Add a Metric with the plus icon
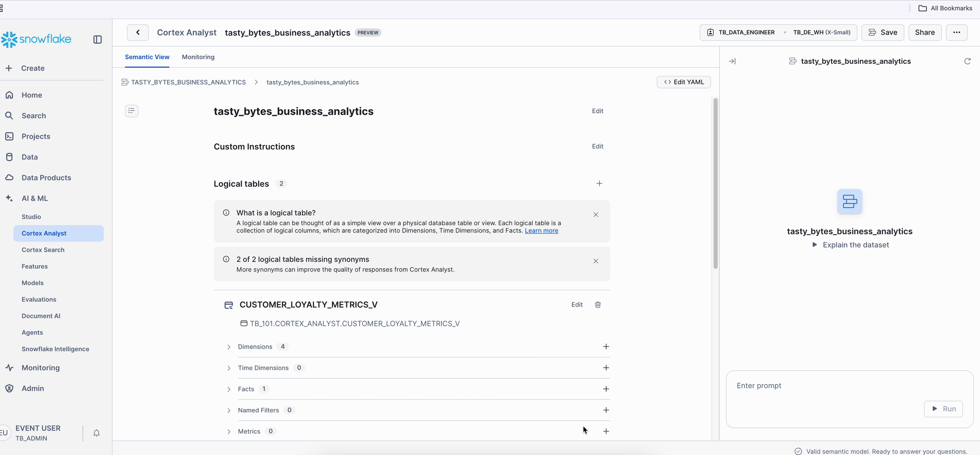980x455 pixels. [606, 431]
